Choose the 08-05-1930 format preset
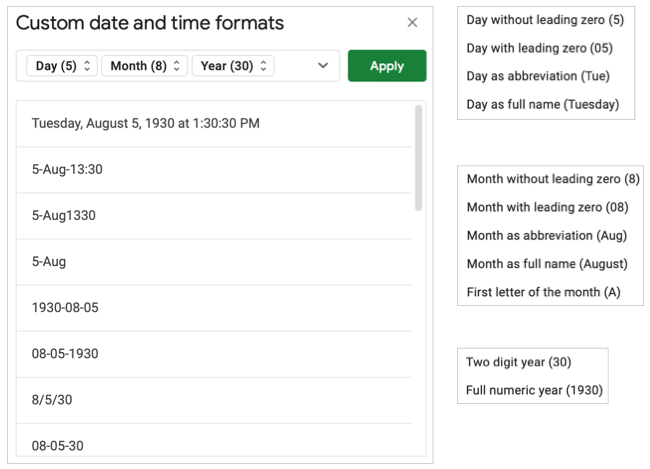Viewport: 650px width, 469px height. [65, 354]
